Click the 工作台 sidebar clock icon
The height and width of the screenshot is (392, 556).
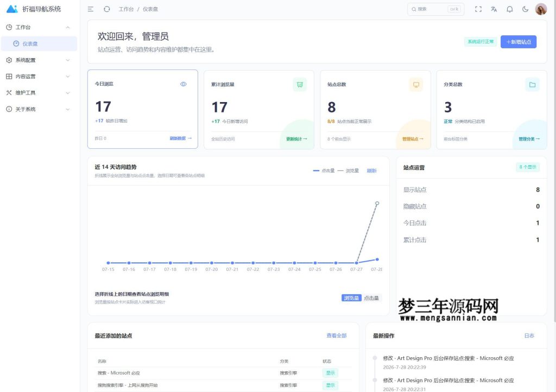[x=9, y=27]
